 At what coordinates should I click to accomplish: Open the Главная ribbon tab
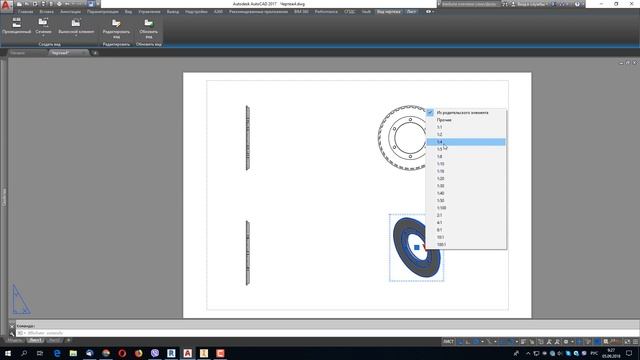(26, 12)
